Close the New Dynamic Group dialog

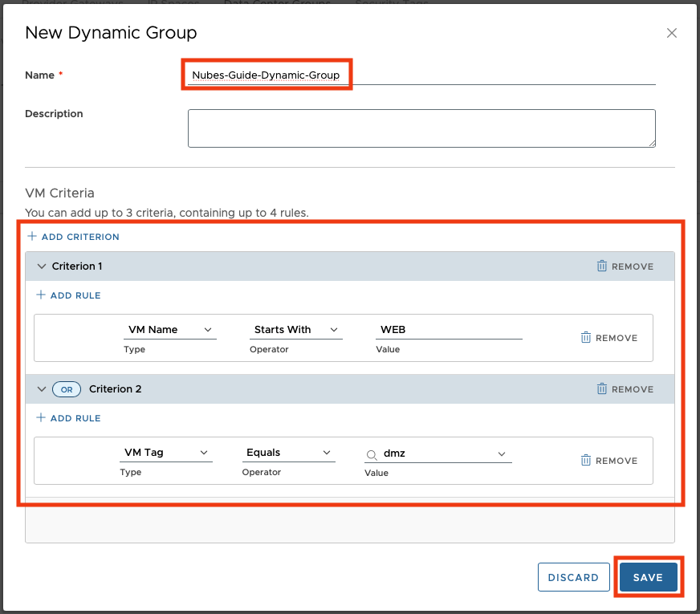pyautogui.click(x=671, y=33)
